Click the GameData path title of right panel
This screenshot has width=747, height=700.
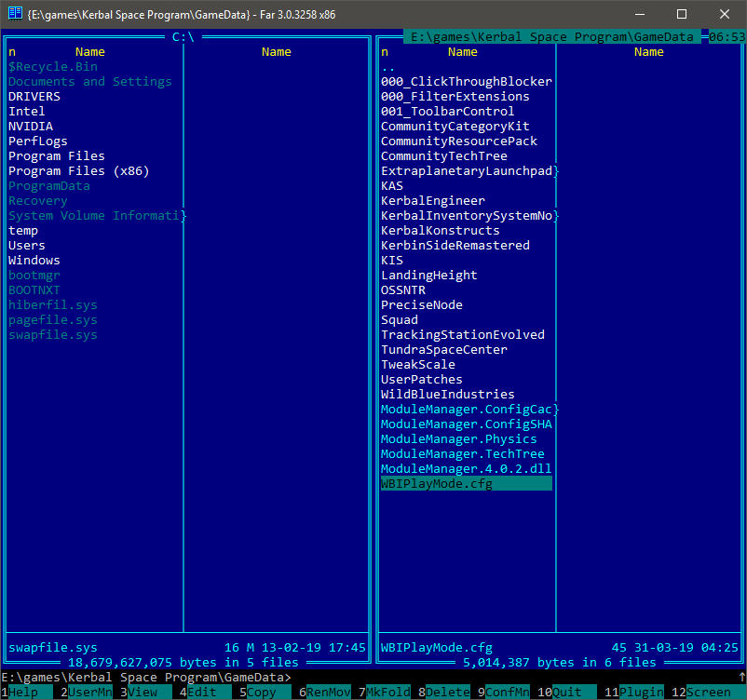pyautogui.click(x=551, y=36)
